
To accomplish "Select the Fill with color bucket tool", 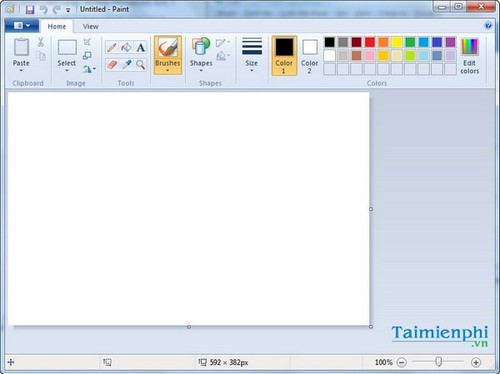I will (x=126, y=47).
